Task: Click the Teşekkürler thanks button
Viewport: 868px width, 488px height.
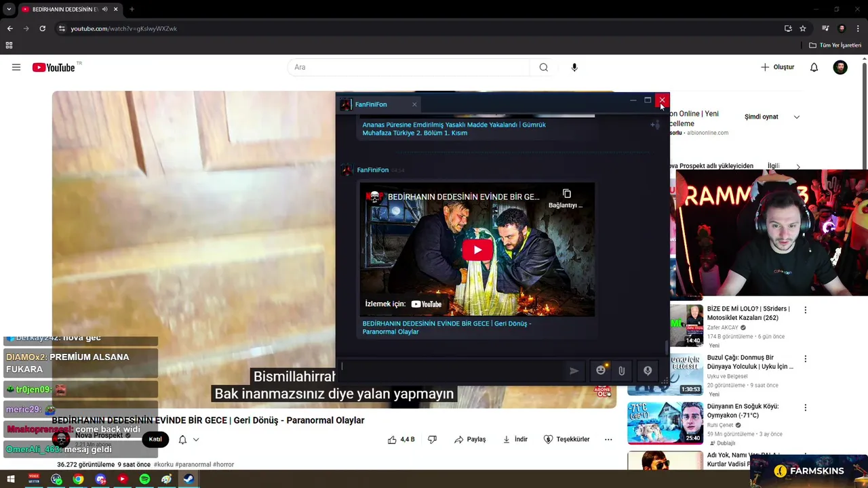Action: pyautogui.click(x=566, y=439)
